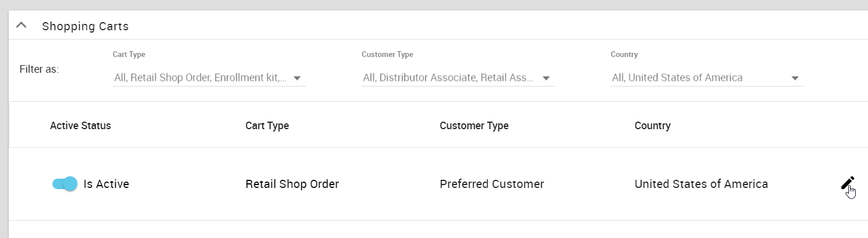This screenshot has width=868, height=238.
Task: Click the Shopping Carts panel title
Action: (86, 26)
